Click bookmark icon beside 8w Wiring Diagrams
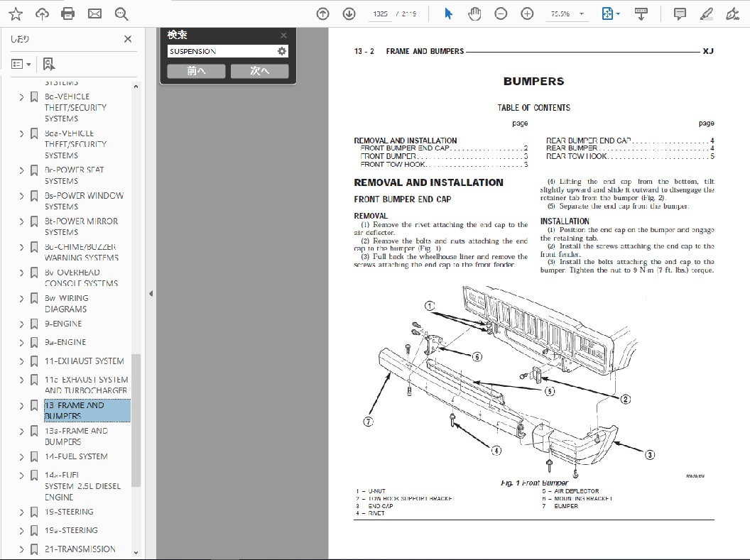Screen dimensions: 750x560 34,299
